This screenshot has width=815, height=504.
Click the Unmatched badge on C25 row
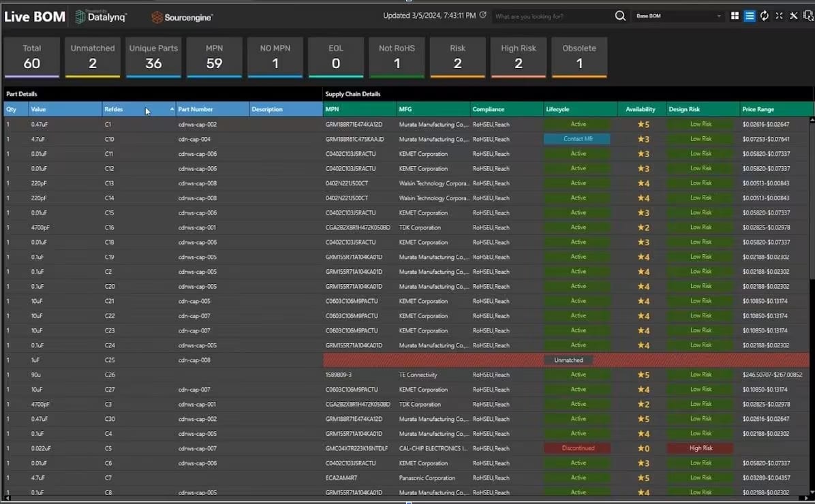tap(568, 360)
